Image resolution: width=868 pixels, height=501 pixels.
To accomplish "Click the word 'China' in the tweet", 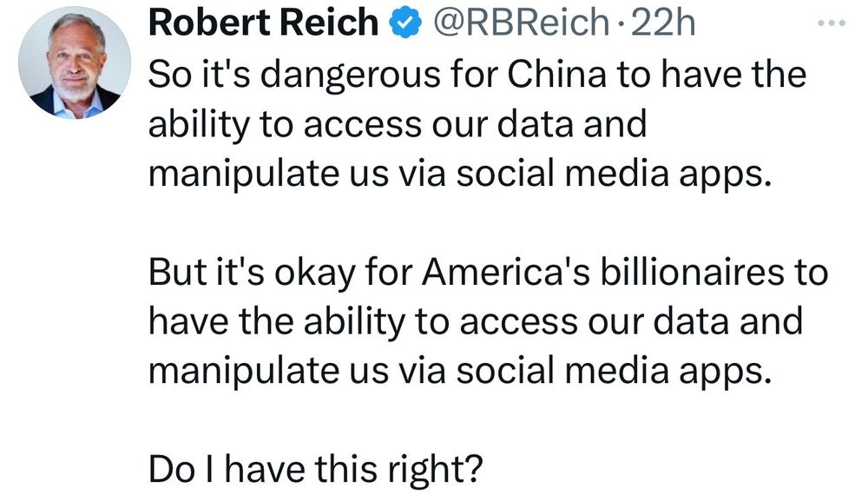I will [557, 74].
